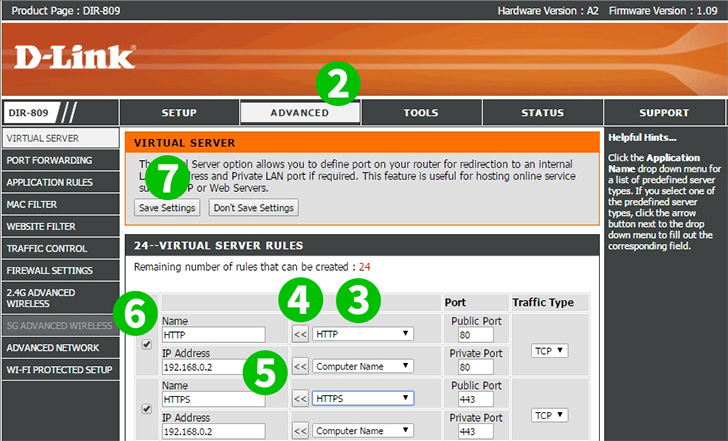Open the TRAFFIC CONTROL sidebar page

[x=60, y=248]
